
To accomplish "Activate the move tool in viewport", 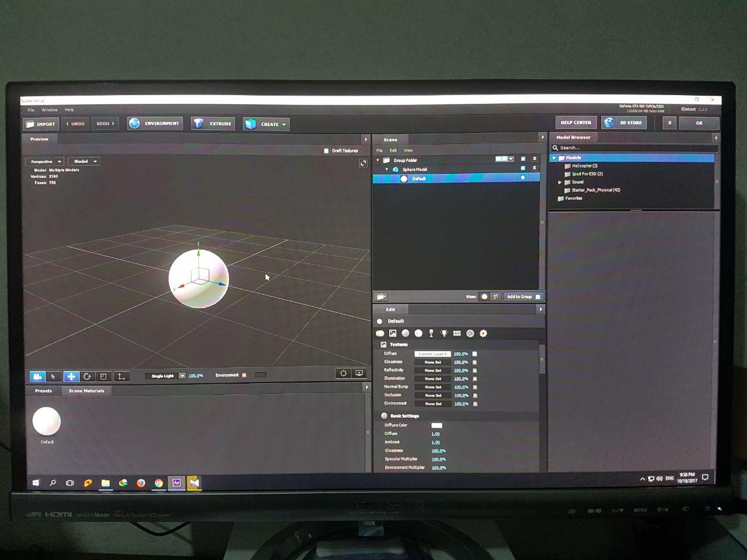I will tap(71, 376).
